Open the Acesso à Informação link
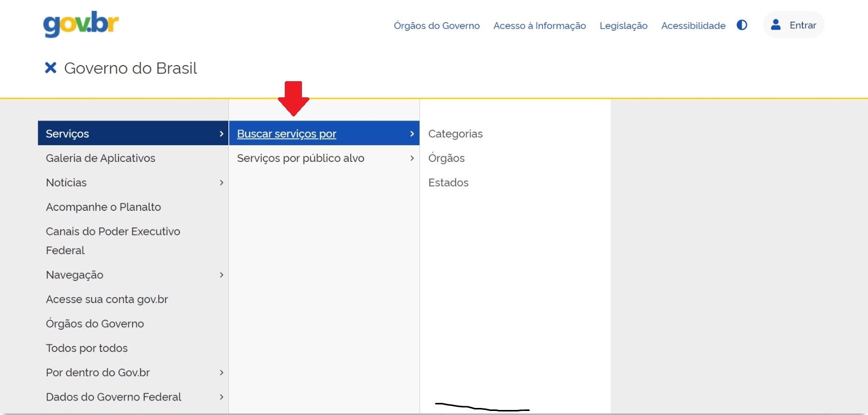 (539, 26)
